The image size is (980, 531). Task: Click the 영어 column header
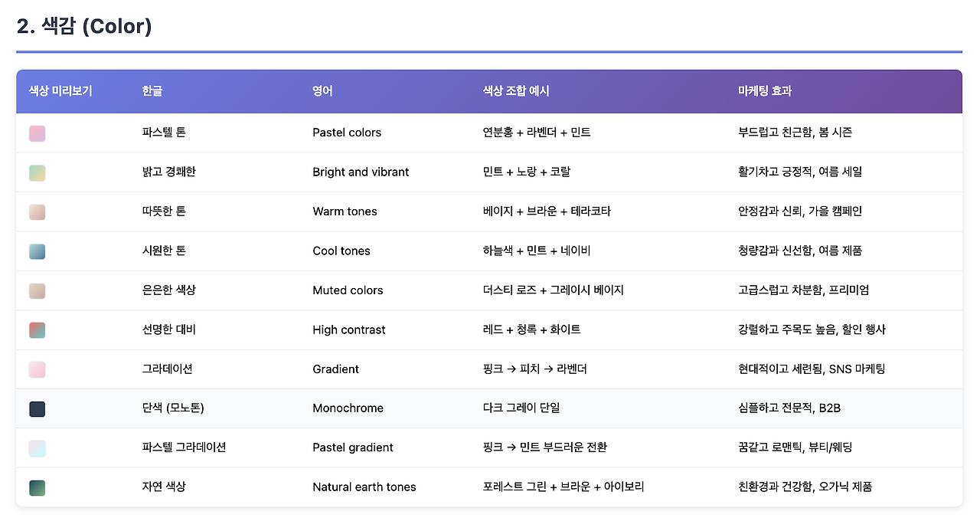click(322, 91)
